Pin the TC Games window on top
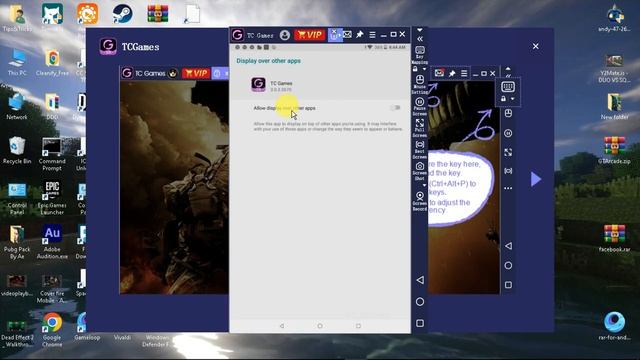 click(360, 35)
